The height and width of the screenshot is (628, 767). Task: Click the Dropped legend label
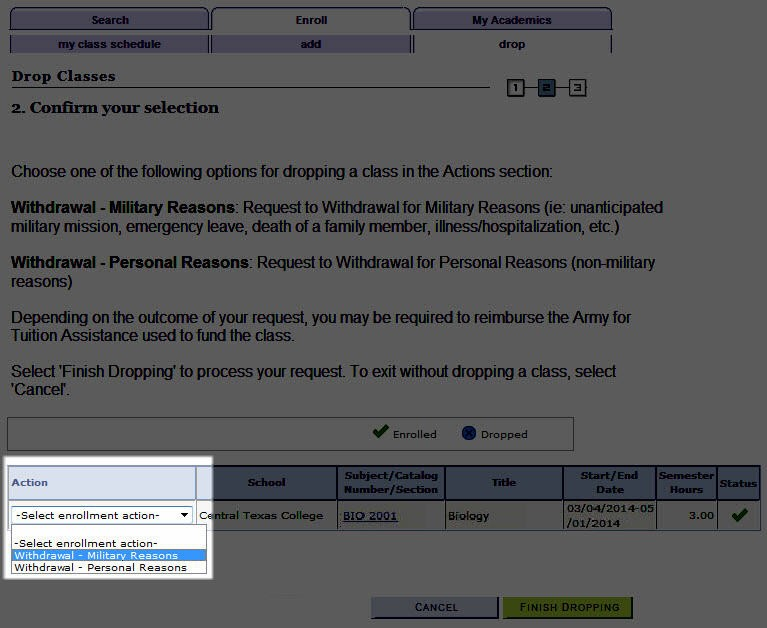[504, 434]
